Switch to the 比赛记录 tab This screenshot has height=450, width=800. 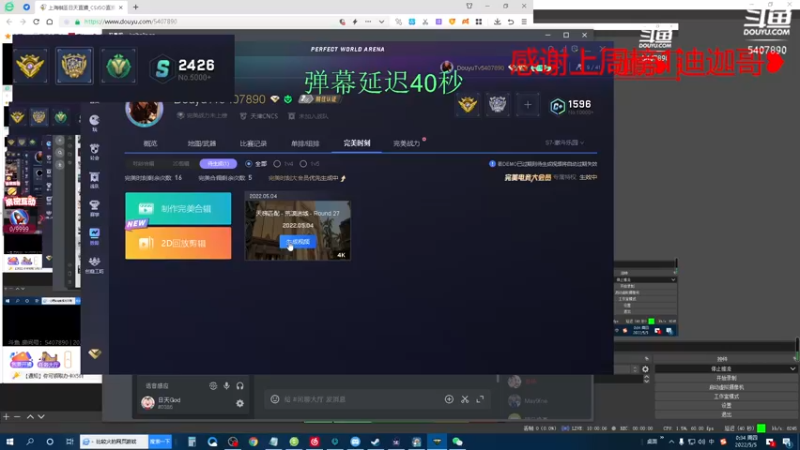(x=253, y=143)
